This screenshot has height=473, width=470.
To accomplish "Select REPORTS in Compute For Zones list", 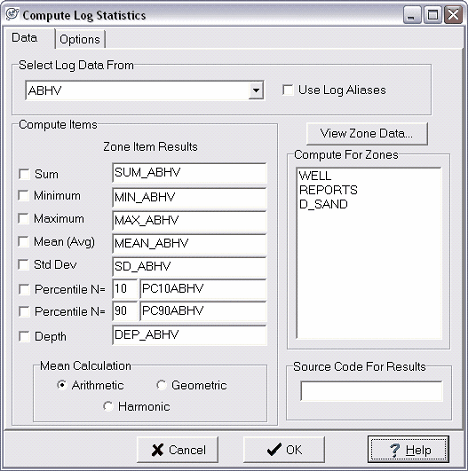I will [x=328, y=190].
